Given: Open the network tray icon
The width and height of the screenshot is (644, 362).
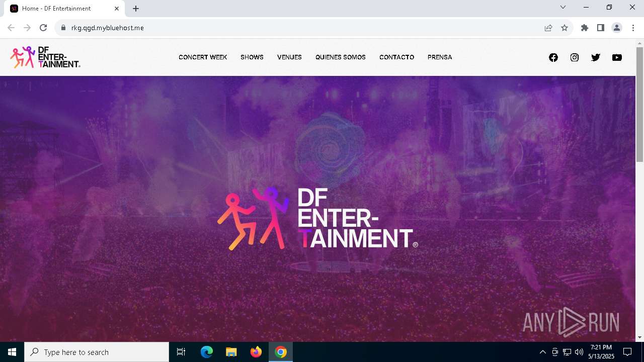Looking at the screenshot, I should (567, 352).
